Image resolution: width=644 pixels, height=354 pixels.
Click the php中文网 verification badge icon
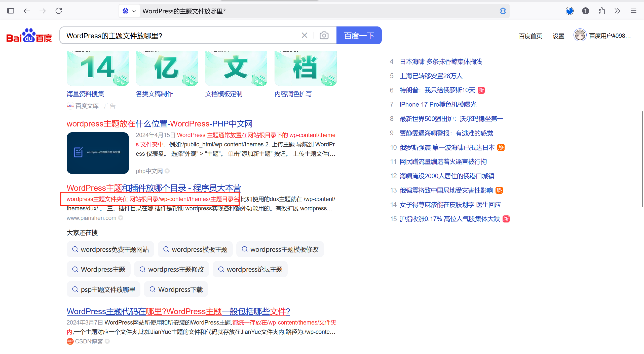[167, 171]
